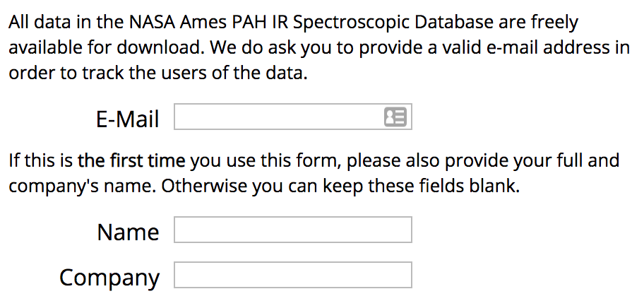644x301 pixels.
Task: Click the E-Mail field label
Action: point(127,119)
